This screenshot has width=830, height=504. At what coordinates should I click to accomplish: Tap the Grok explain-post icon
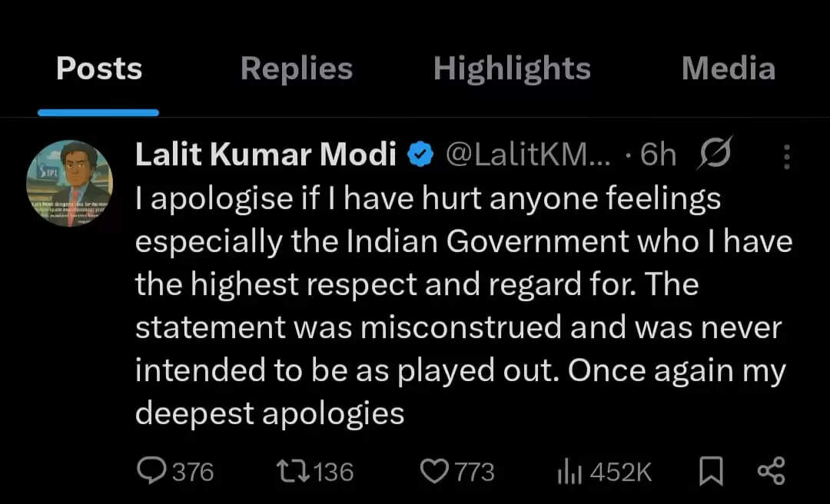[713, 154]
